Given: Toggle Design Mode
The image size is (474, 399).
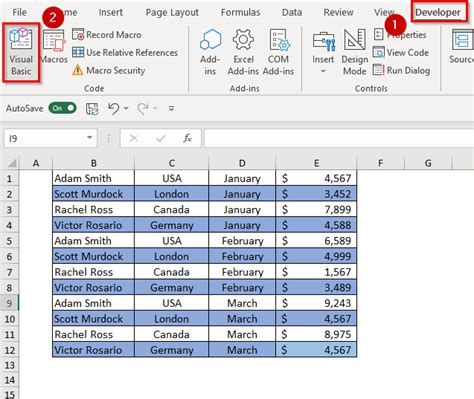Looking at the screenshot, I should click(x=355, y=52).
